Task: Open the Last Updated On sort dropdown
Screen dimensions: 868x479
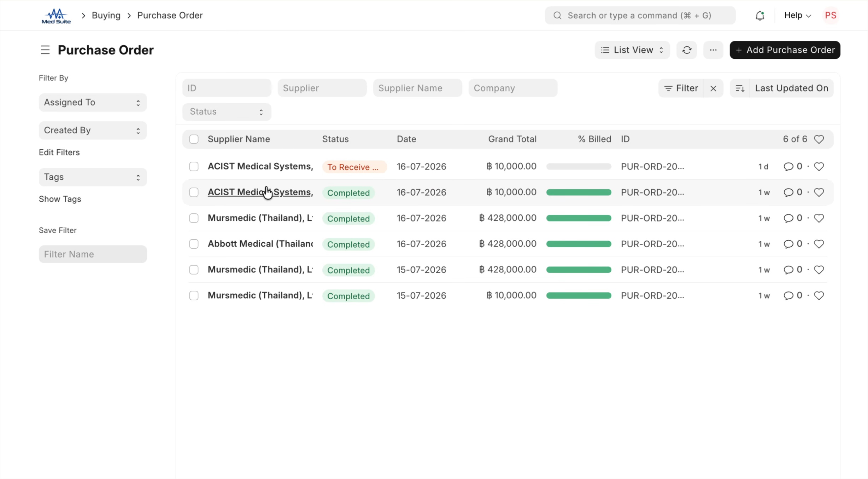Action: (791, 88)
